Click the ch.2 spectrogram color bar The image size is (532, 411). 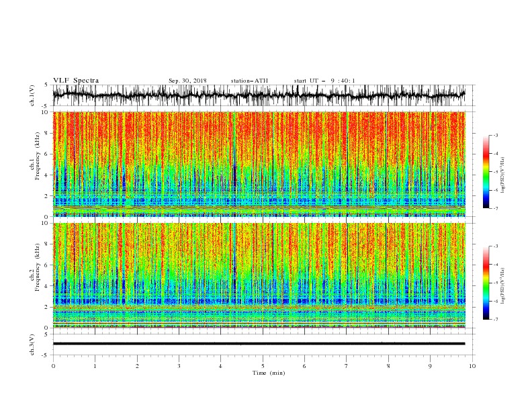486,283
